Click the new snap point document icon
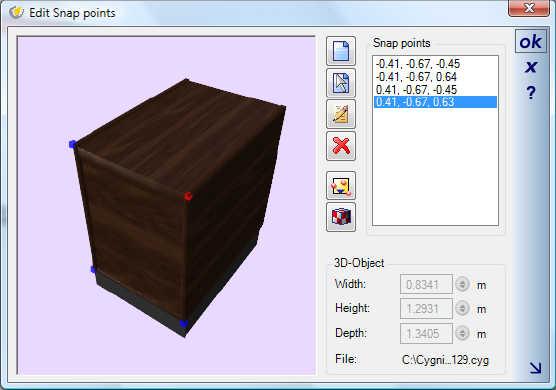The height and width of the screenshot is (390, 556). 341,51
